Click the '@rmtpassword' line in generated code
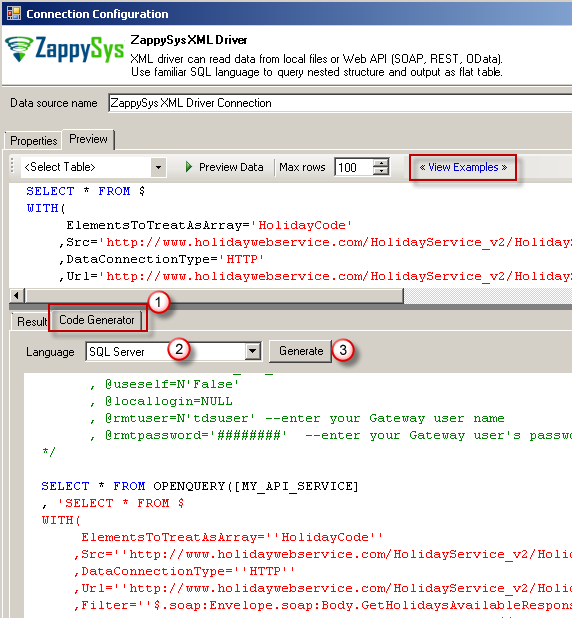The width and height of the screenshot is (572, 618). pyautogui.click(x=331, y=436)
